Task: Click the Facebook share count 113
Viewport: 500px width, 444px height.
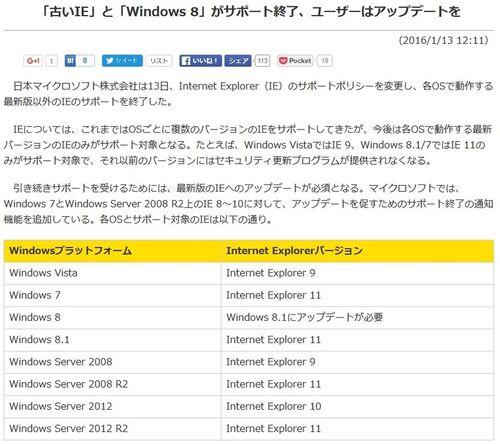Action: pos(262,61)
